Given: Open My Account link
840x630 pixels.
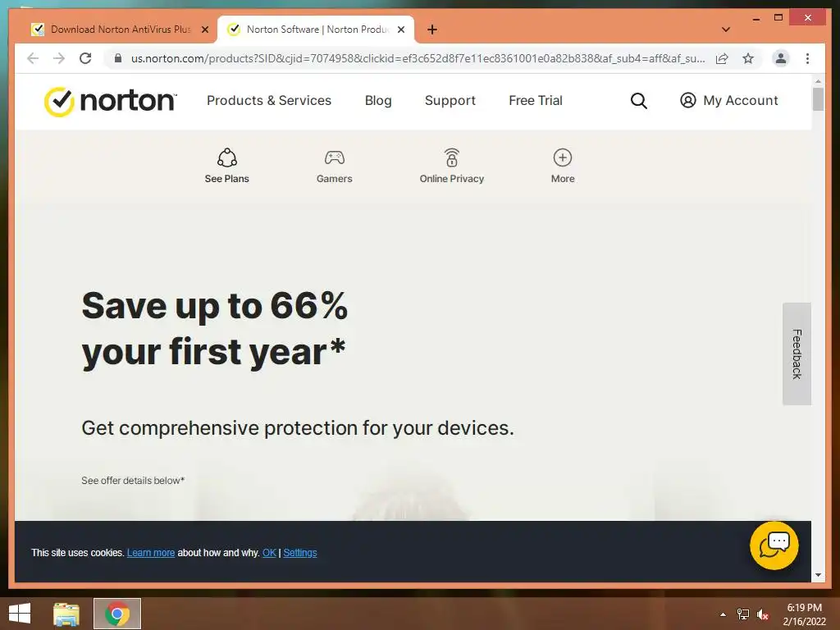Looking at the screenshot, I should click(x=728, y=100).
